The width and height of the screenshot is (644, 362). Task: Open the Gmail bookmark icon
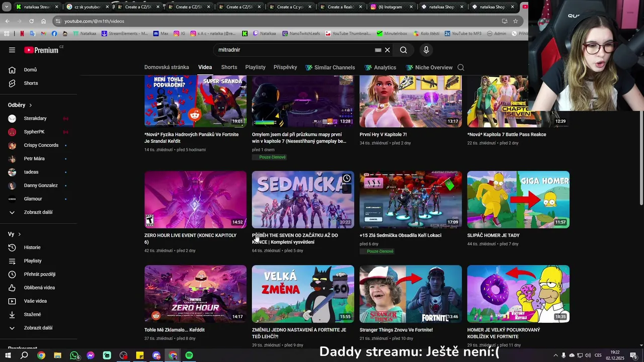tap(43, 34)
